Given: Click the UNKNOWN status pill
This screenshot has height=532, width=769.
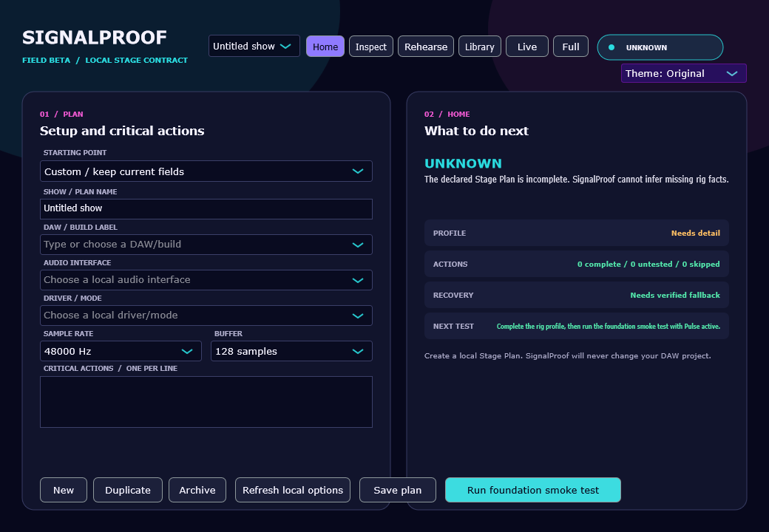Looking at the screenshot, I should click(x=660, y=47).
